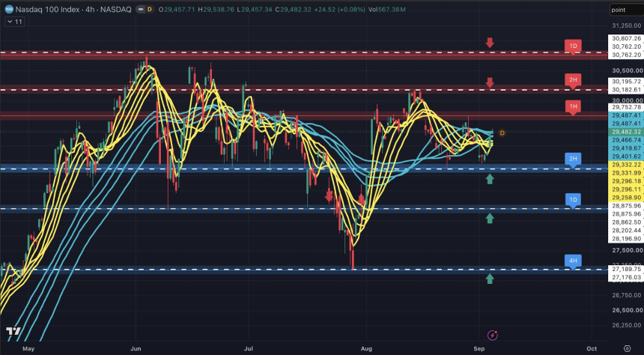Click the gray market status pill in the header
This screenshot has width=644, height=355.
(139, 9)
